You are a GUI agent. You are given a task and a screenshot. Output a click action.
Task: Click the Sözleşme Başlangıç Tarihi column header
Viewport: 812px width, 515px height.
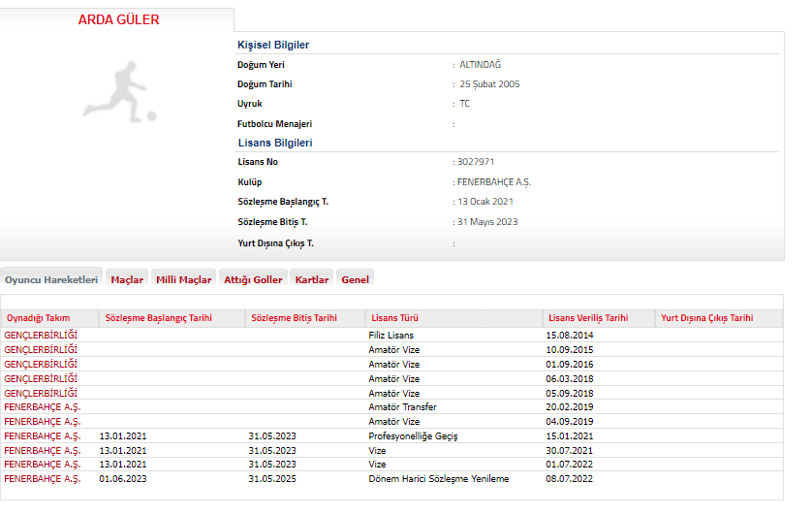158,318
